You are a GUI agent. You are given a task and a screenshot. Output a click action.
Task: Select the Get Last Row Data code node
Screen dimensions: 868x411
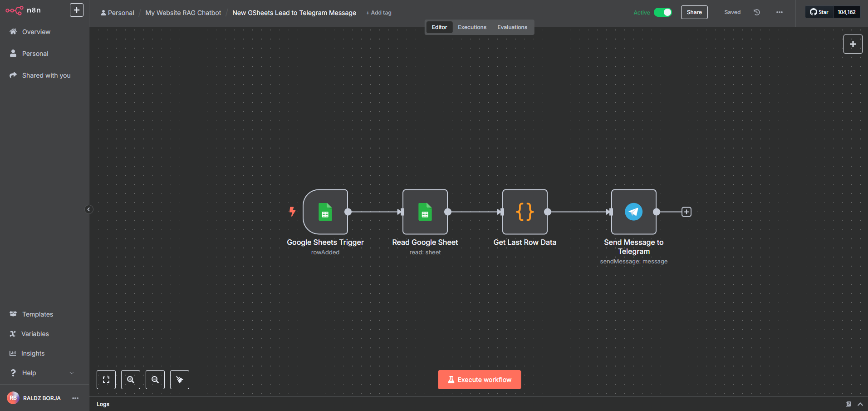(x=525, y=212)
